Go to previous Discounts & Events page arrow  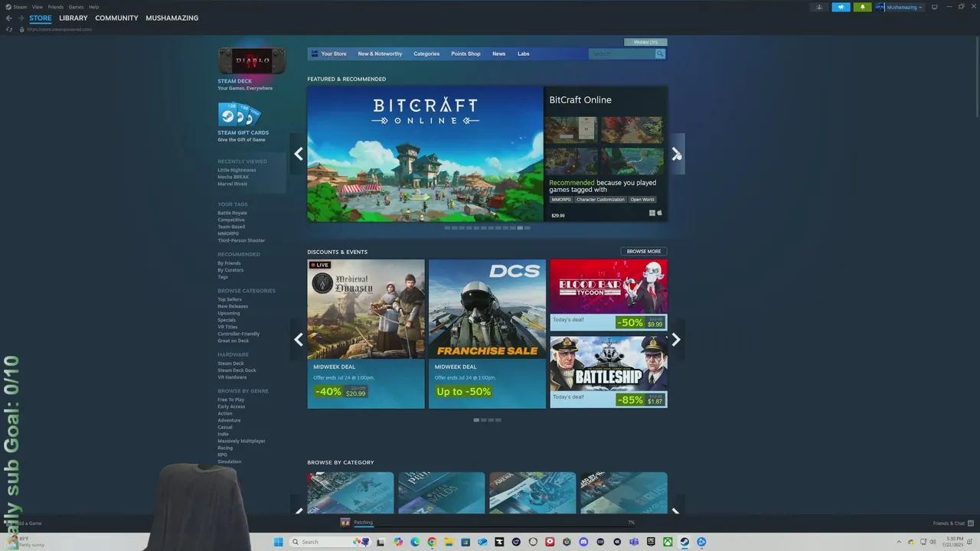299,340
